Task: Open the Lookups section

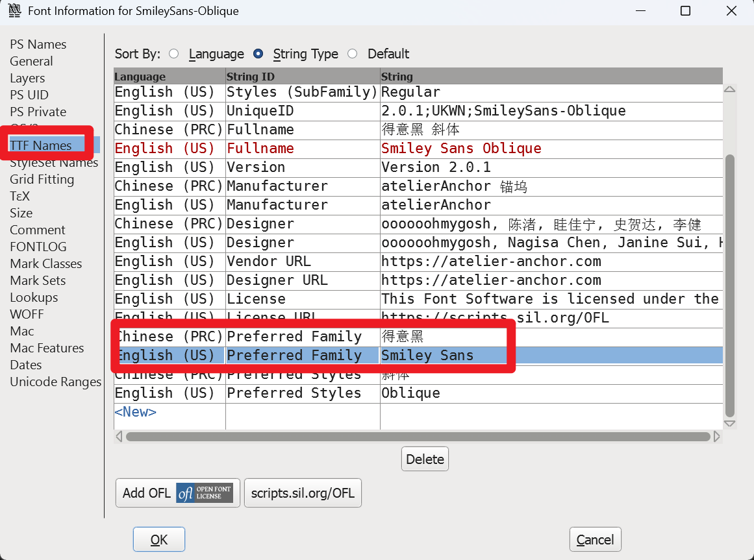Action: tap(34, 297)
